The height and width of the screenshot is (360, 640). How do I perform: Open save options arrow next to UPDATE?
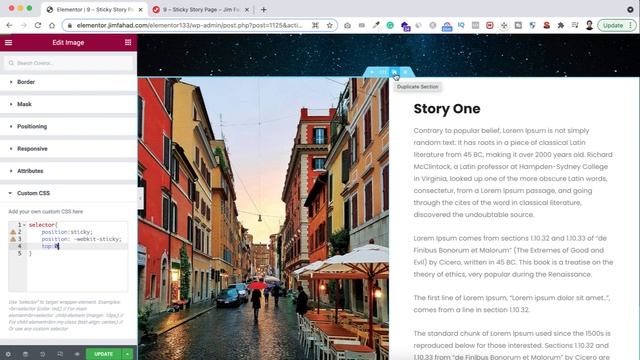[x=127, y=354]
